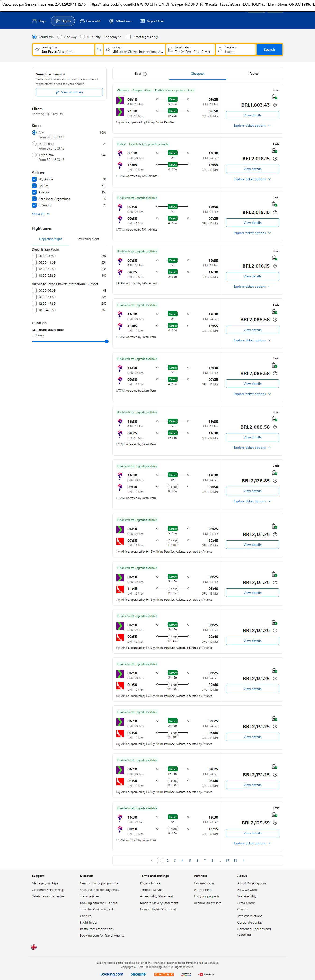Select the One way radio button
This screenshot has height=980, width=315.
click(60, 37)
